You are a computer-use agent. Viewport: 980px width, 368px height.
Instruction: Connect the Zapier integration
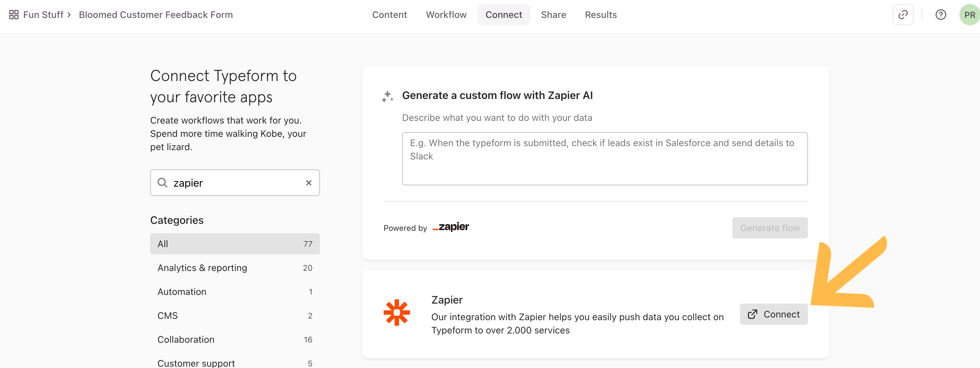(773, 314)
